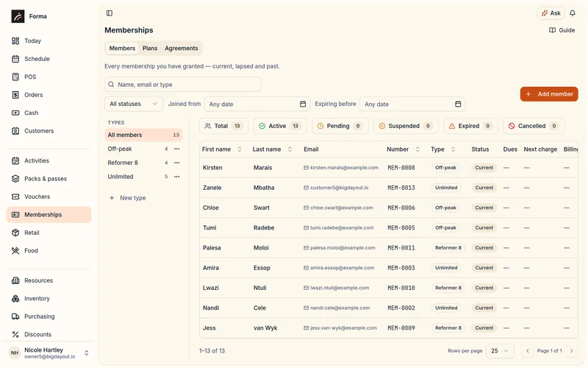This screenshot has height=368, width=588.
Task: Sort by Type column
Action: tap(443, 149)
